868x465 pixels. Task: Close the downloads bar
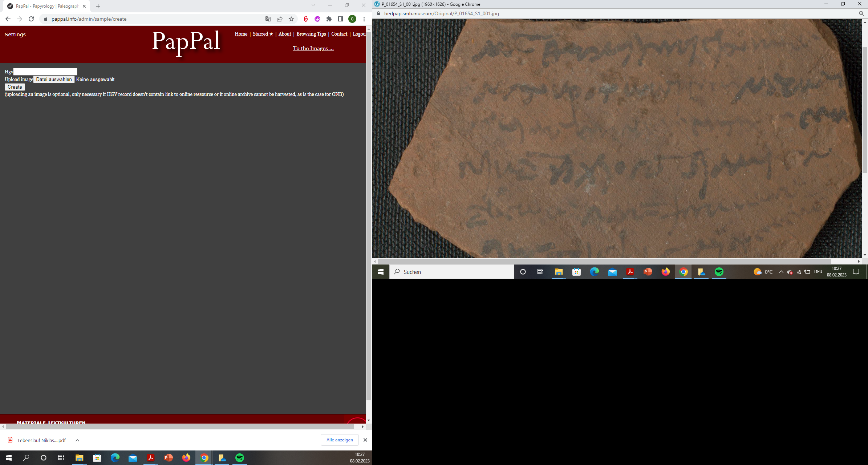365,440
